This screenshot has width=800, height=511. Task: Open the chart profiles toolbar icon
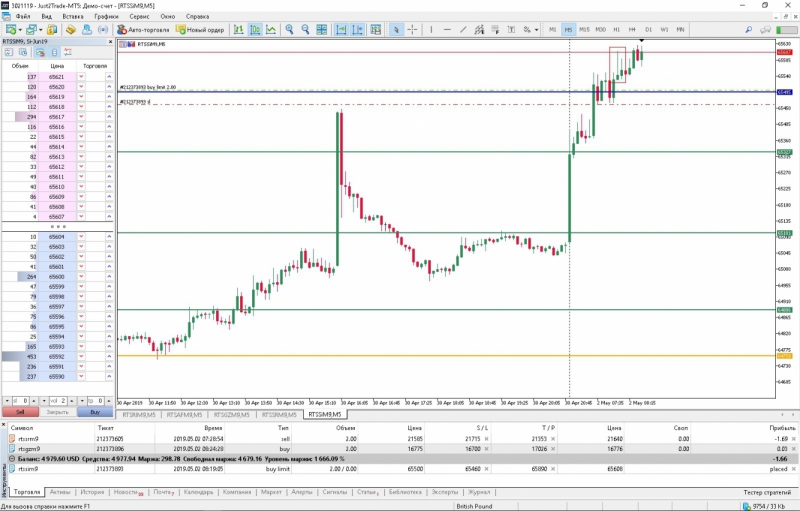[x=32, y=30]
